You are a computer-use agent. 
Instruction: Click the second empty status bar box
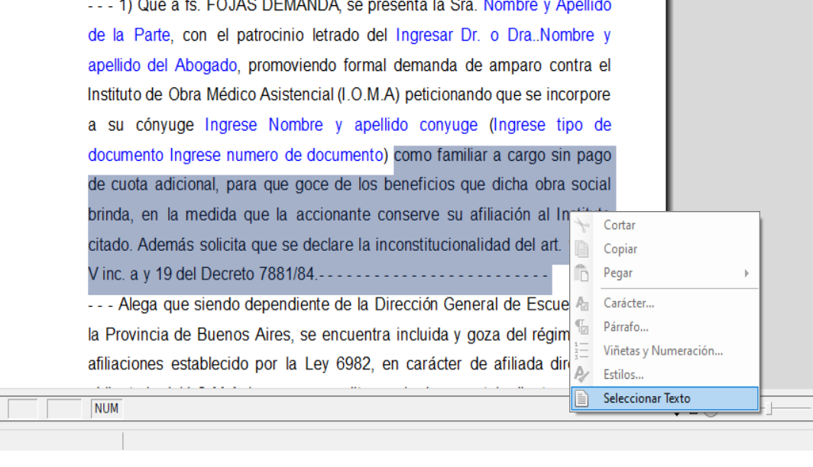64,408
